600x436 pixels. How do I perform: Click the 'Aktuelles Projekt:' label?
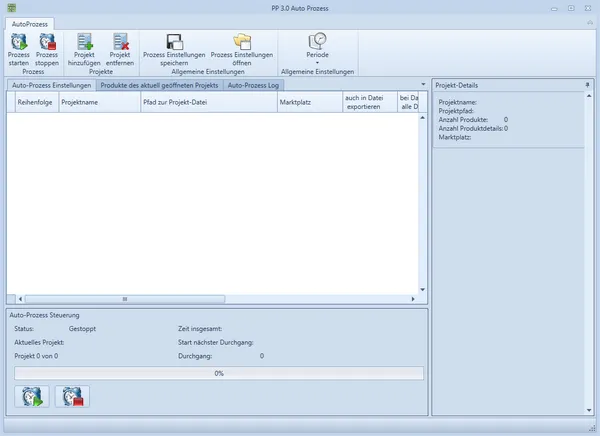click(x=39, y=343)
